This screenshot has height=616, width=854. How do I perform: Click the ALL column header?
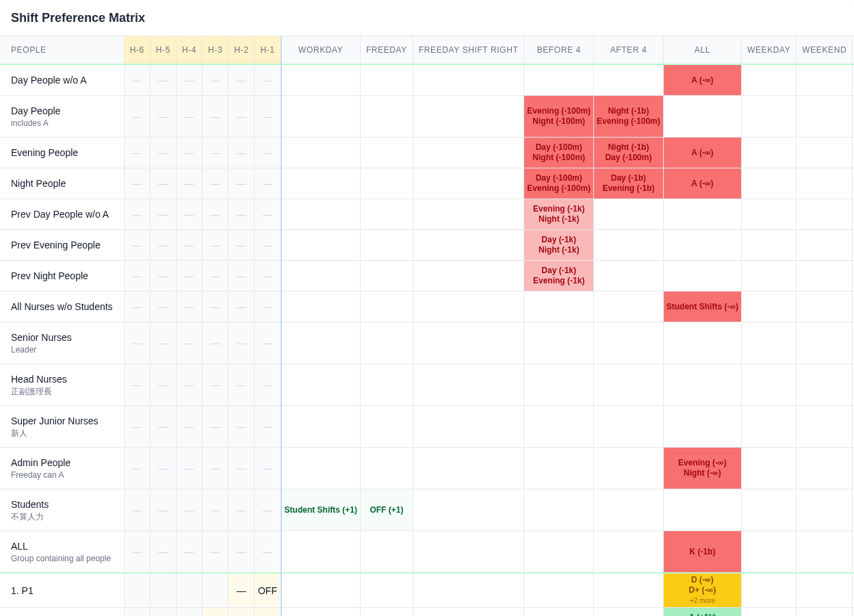[x=702, y=50]
